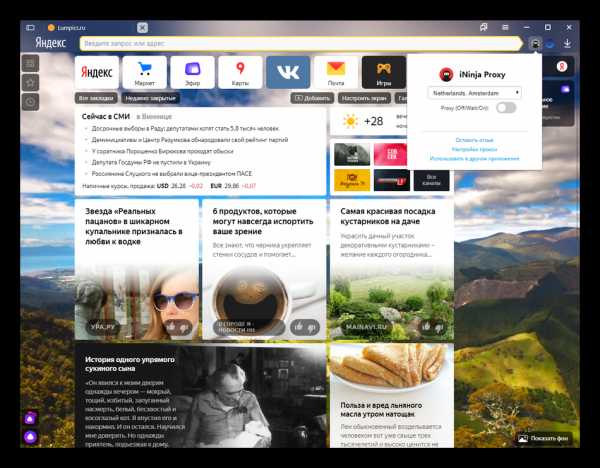Screen dimensions: 600x468
Task: Open the Использовать в других приложениях link
Action: [474, 158]
